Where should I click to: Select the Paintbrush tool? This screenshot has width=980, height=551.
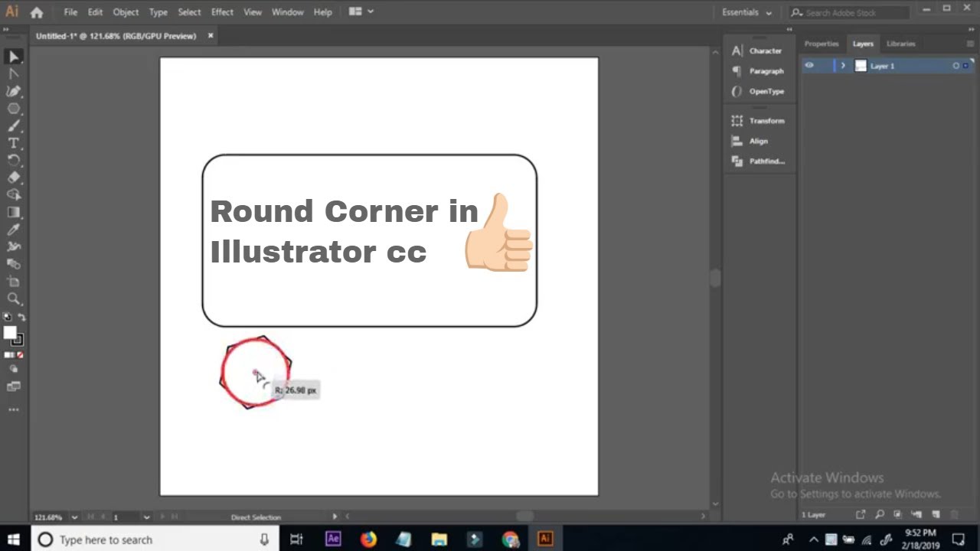coord(13,126)
